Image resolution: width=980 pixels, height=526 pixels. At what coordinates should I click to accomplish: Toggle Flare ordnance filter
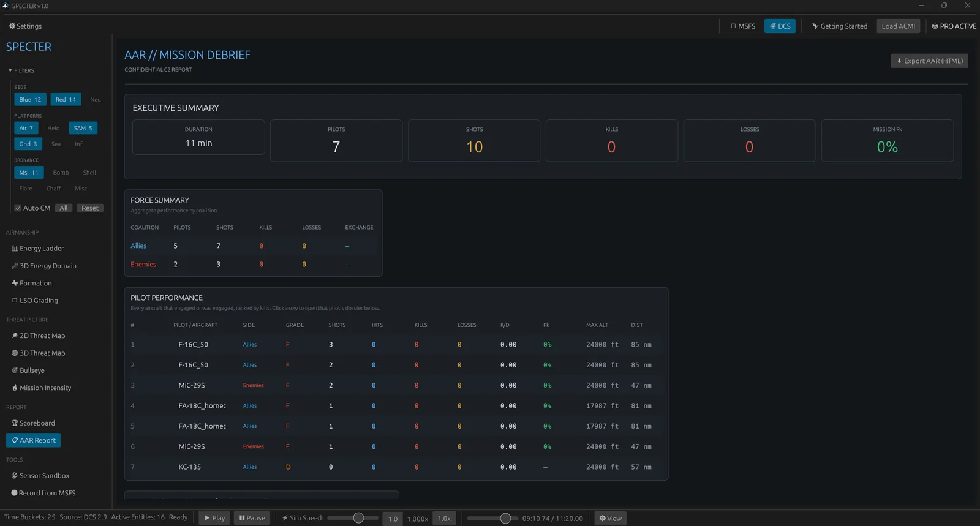[x=26, y=189]
